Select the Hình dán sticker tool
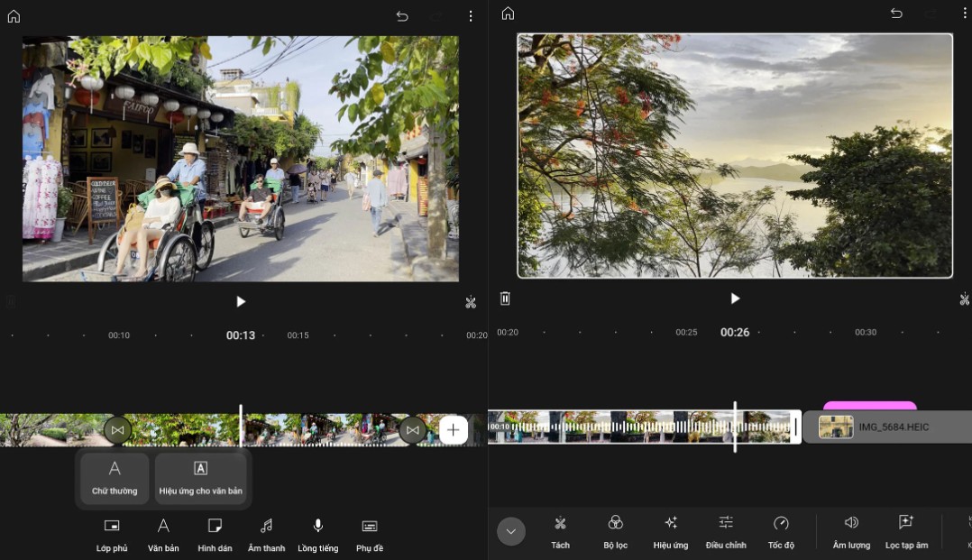Screen dimensions: 972x560 [x=215, y=533]
